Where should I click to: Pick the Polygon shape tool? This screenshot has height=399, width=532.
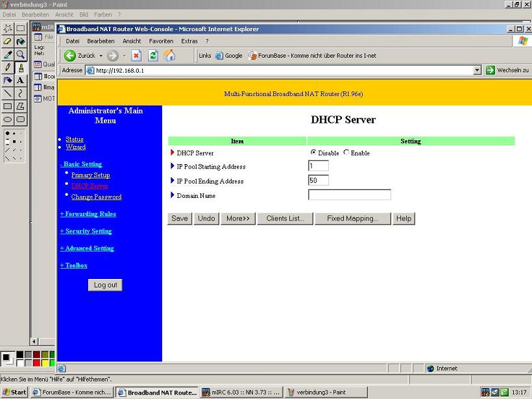click(x=21, y=106)
